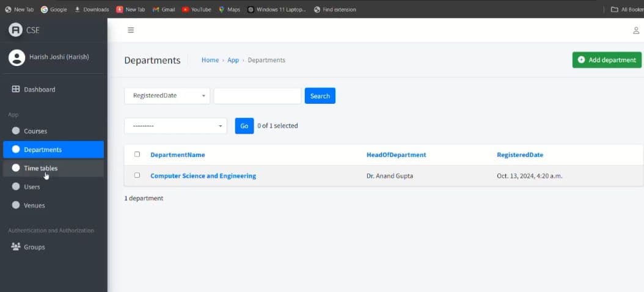Open the user account icon at top right

[x=637, y=31]
